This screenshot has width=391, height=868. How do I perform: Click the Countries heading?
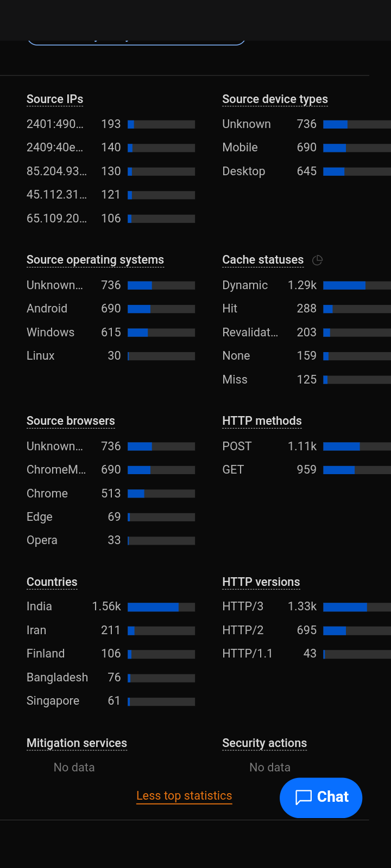(52, 582)
